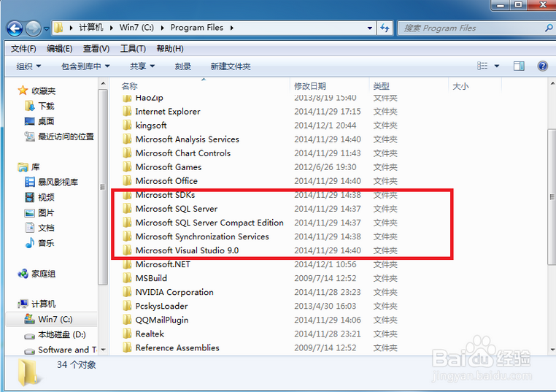This screenshot has width=556, height=392.
Task: Open the 工具(T) menu
Action: [x=133, y=49]
